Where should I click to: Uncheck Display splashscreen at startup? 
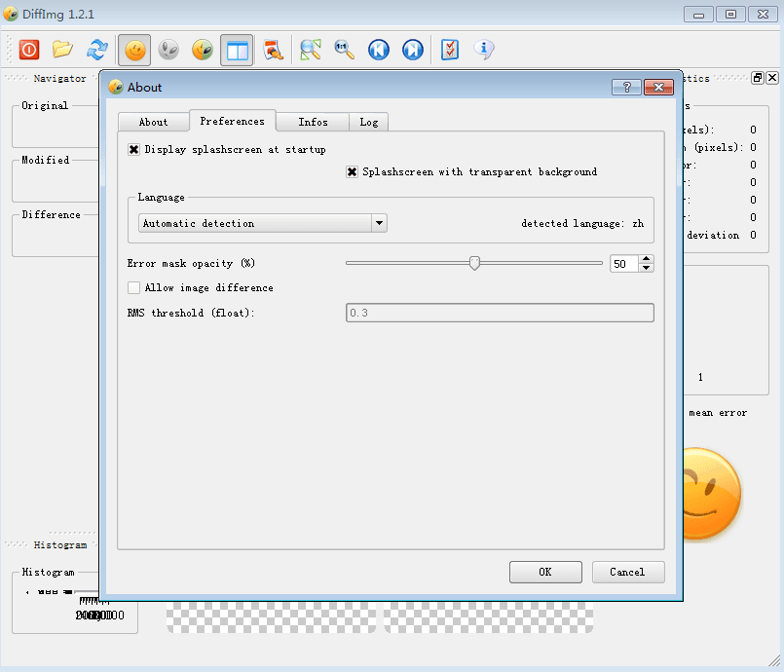(134, 150)
